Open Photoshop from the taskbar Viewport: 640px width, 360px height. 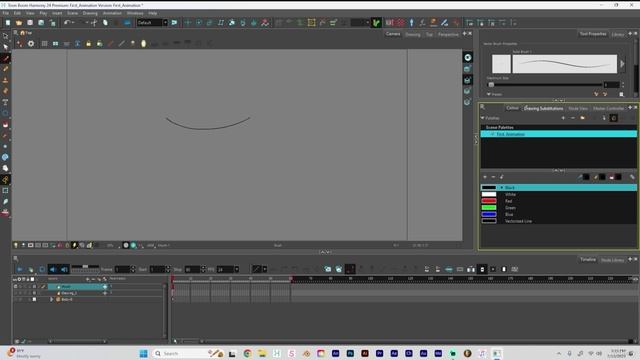pyautogui.click(x=350, y=353)
